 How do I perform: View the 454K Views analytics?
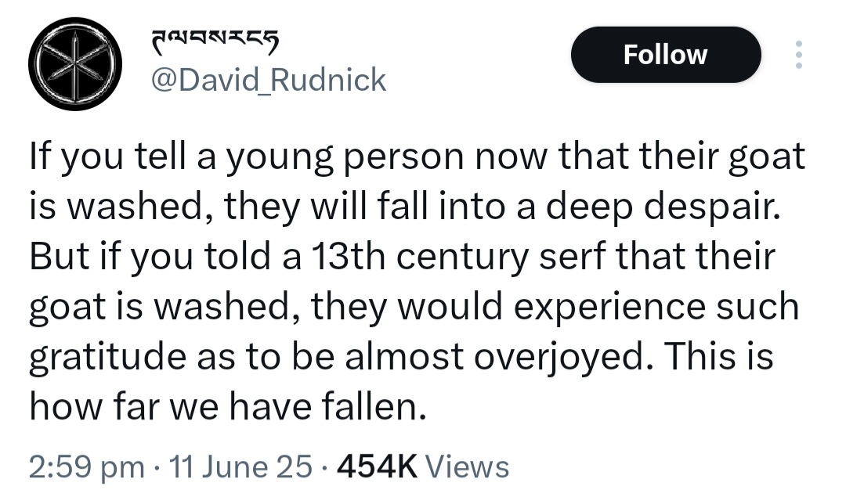click(423, 466)
